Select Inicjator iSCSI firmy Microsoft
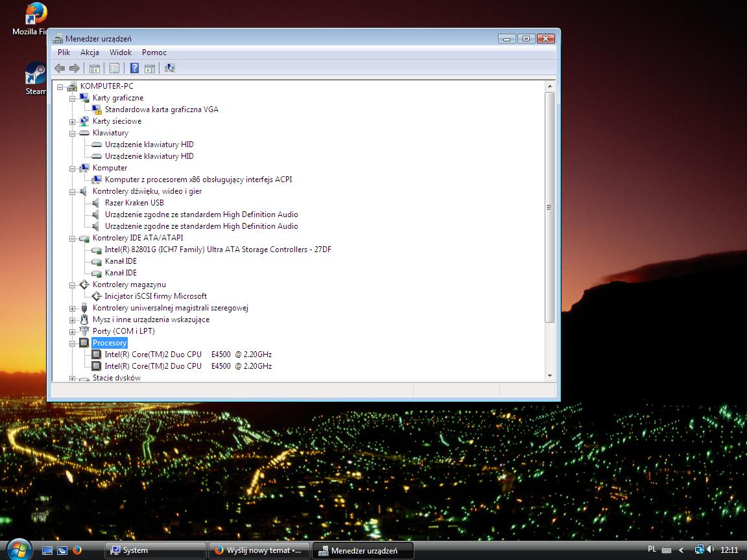This screenshot has width=747, height=560. 156,296
